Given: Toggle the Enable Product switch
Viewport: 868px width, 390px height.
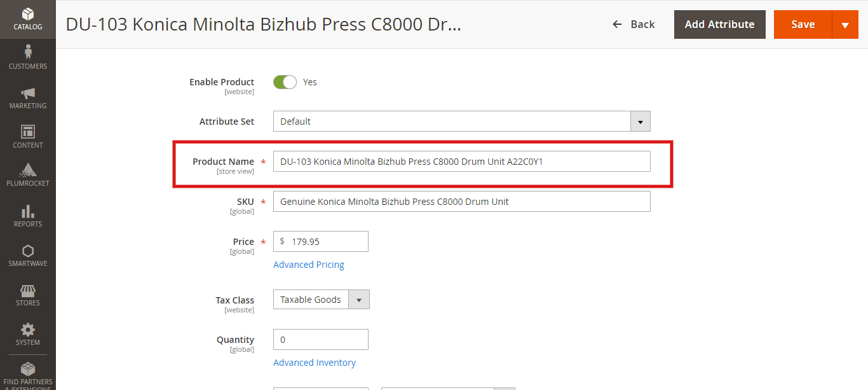Looking at the screenshot, I should click(285, 82).
